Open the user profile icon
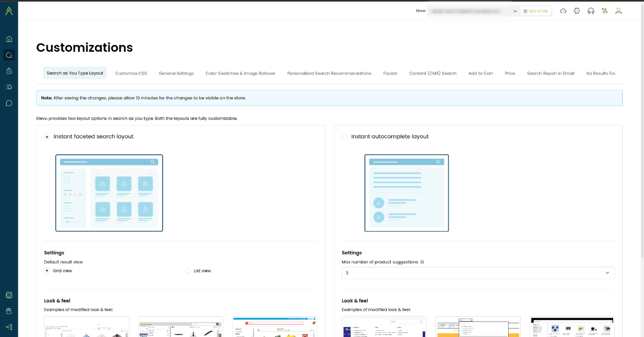Image resolution: width=644 pixels, height=337 pixels. tap(619, 11)
